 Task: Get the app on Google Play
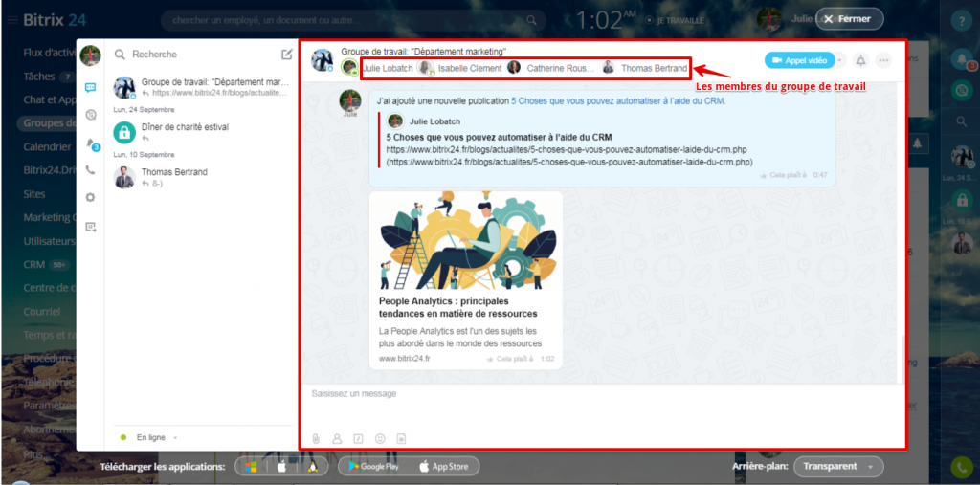(x=373, y=466)
